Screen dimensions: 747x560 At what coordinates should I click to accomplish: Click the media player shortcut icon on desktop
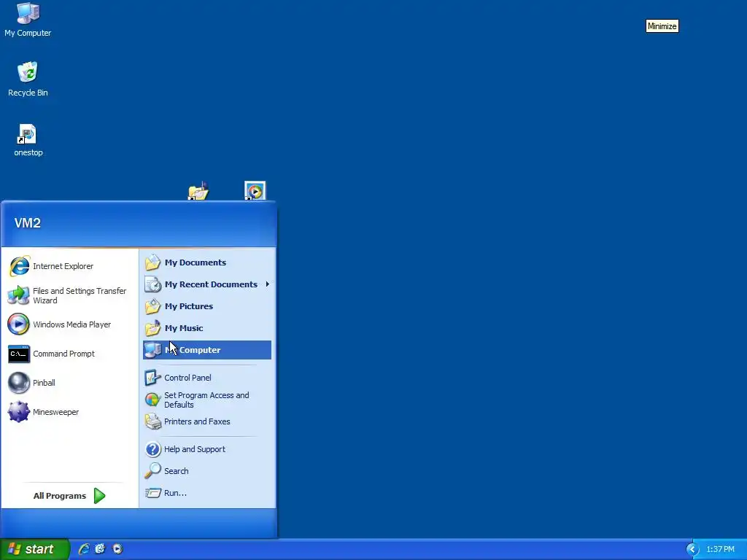click(x=255, y=191)
